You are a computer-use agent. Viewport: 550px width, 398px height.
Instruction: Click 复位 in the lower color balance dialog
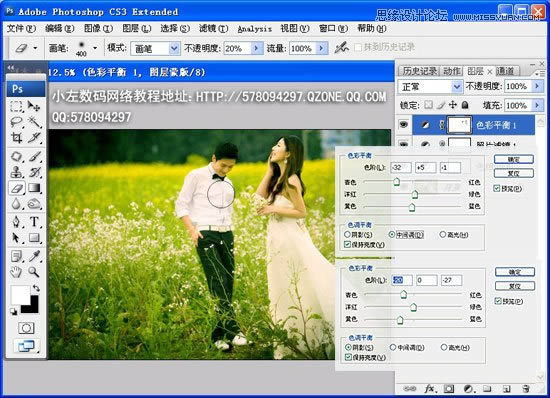click(x=515, y=286)
